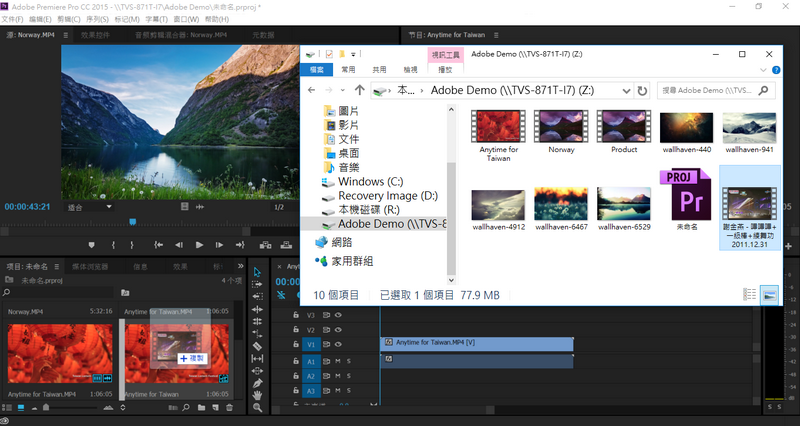
Task: Open playback resolution 1/2 dropdown
Action: pyautogui.click(x=284, y=207)
